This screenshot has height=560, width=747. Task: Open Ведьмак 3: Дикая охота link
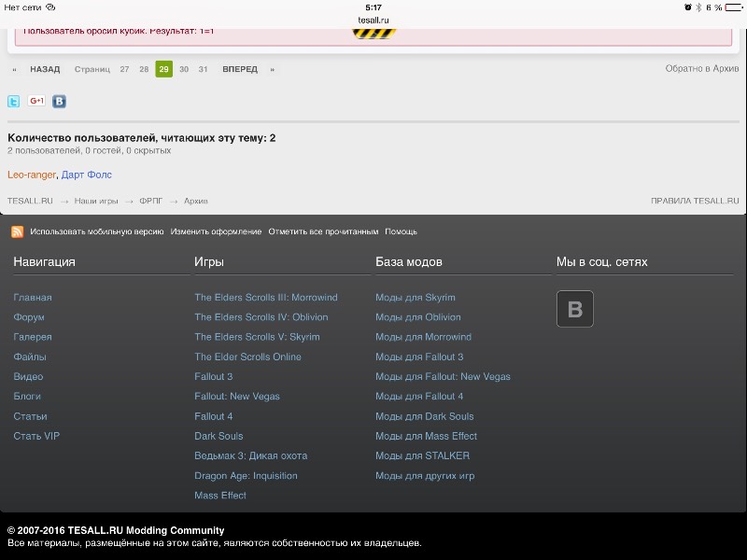pyautogui.click(x=250, y=455)
